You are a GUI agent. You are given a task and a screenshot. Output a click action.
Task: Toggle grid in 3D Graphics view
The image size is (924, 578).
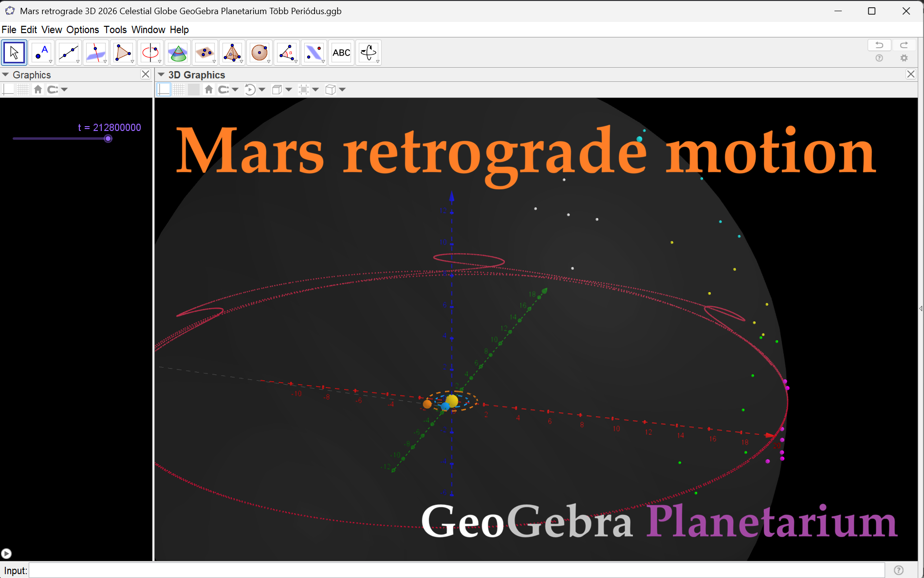(x=179, y=90)
